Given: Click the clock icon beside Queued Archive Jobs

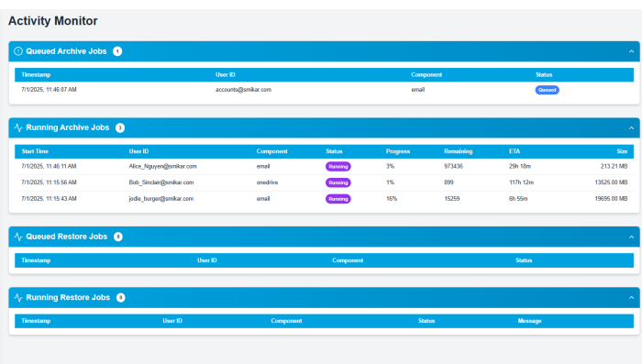Looking at the screenshot, I should click(x=18, y=51).
